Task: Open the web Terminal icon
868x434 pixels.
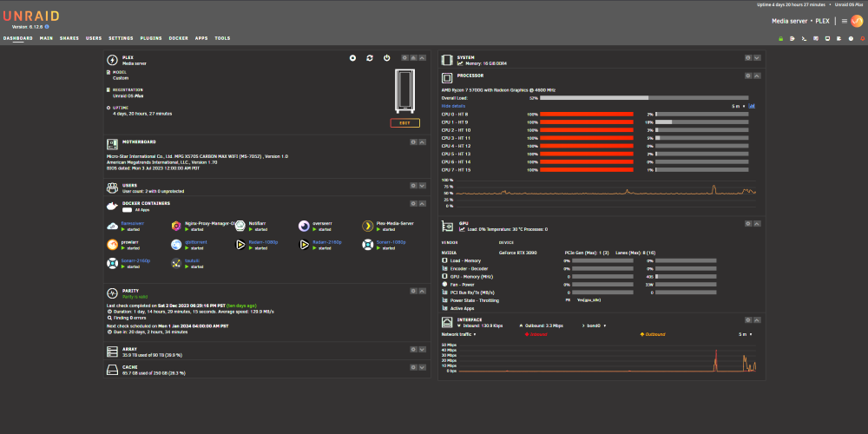Action: pos(804,39)
